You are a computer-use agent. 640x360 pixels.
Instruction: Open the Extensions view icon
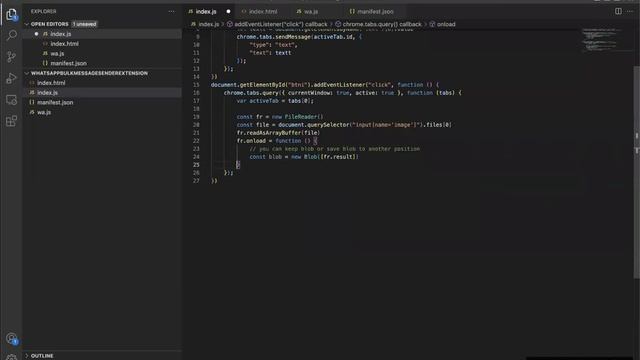click(11, 121)
